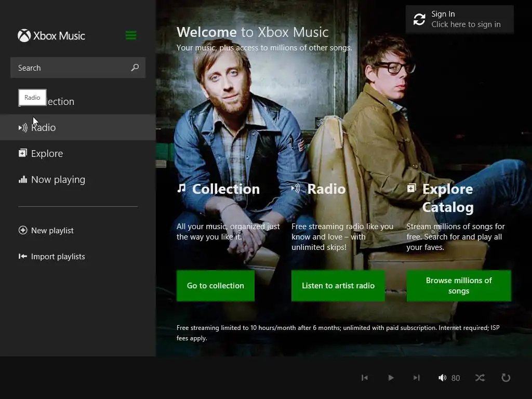Click Listen to artist radio button

[x=338, y=286]
